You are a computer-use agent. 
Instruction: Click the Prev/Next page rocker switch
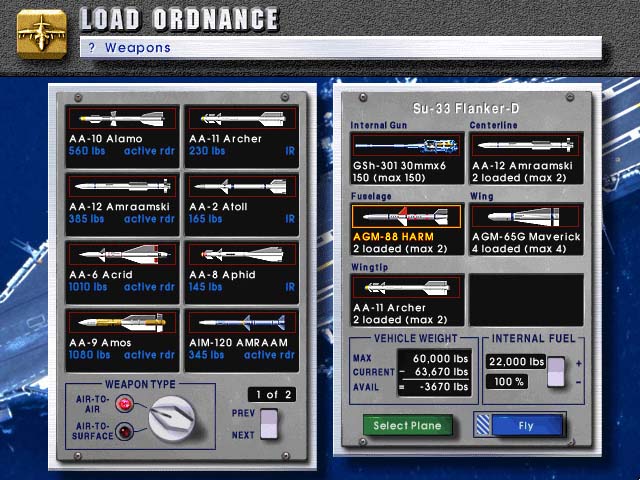pyautogui.click(x=269, y=424)
